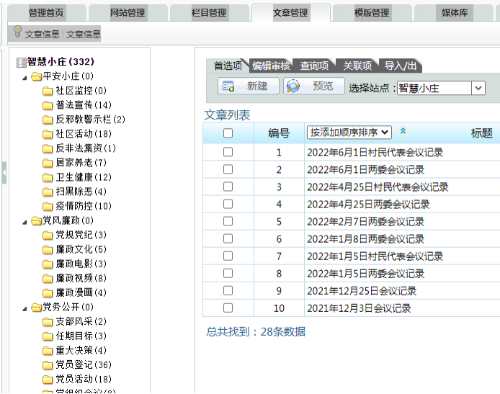500x394 pixels.
Task: Open the 管理首页 tab
Action: click(x=46, y=13)
